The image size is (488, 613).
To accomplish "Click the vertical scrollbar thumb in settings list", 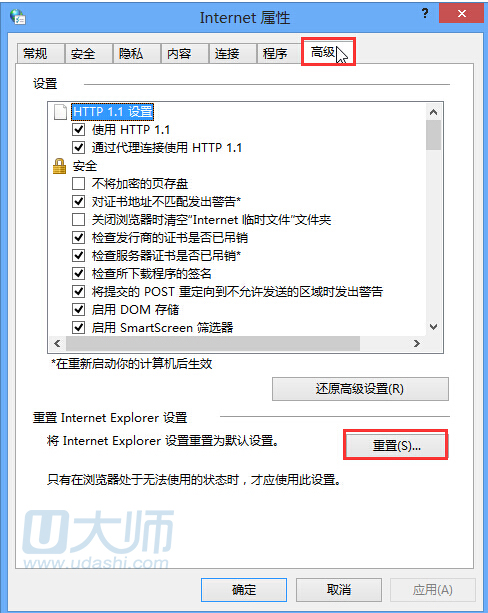I will [433, 135].
